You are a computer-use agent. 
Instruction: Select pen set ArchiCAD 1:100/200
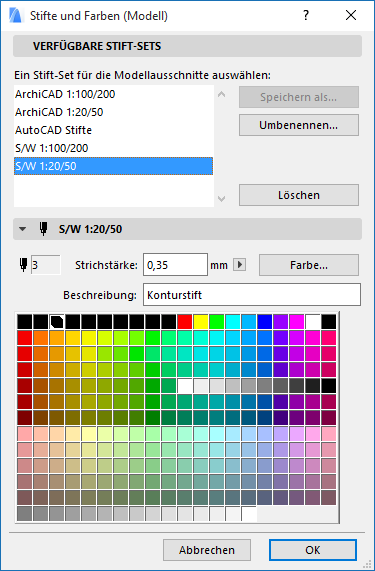tap(113, 94)
